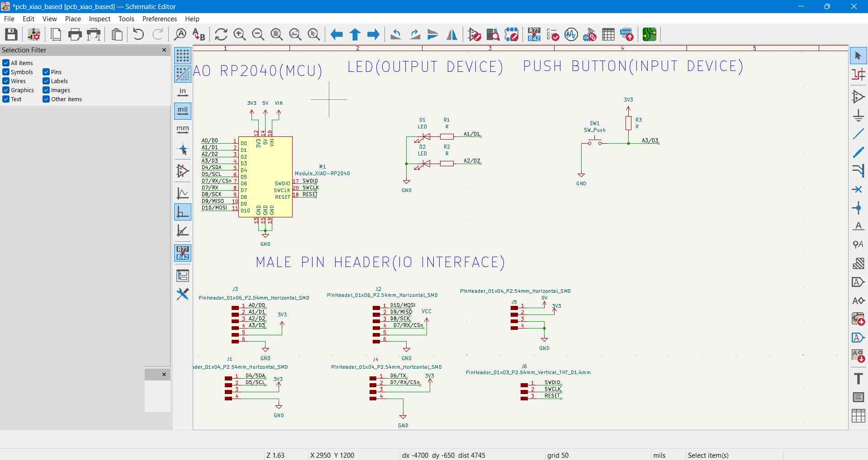868x460 pixels.
Task: Paste from clipboard icon
Action: (117, 34)
